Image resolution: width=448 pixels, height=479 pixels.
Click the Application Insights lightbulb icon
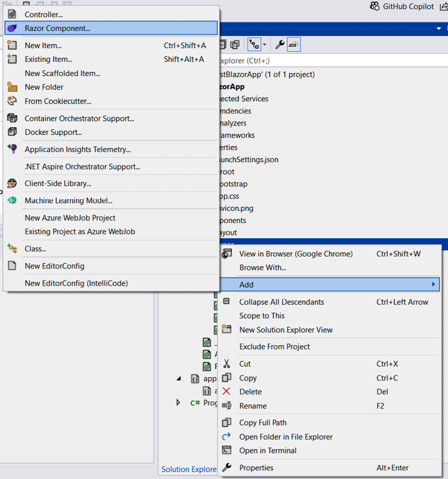pos(12,149)
